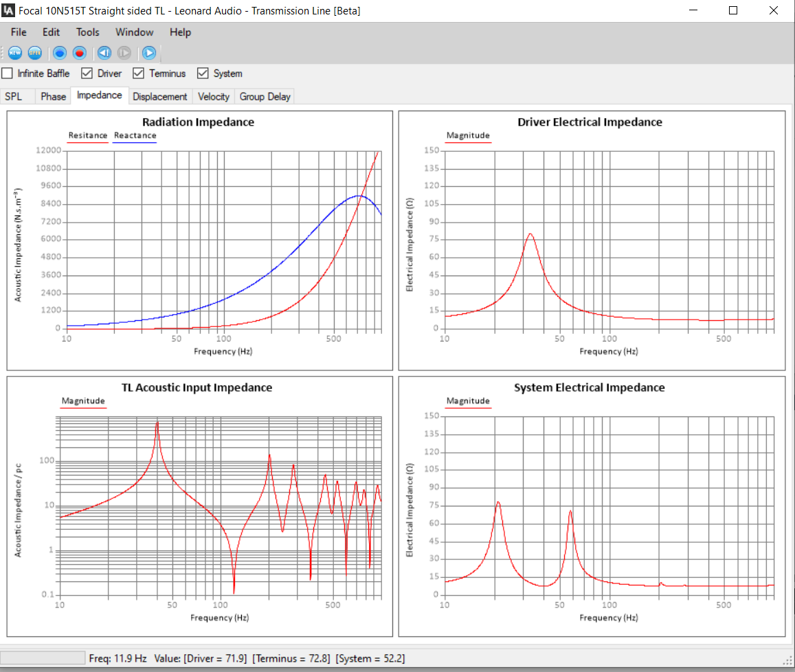Screen dimensions: 795x672
Task: Uncheck the Driver checkbox
Action: (x=87, y=74)
